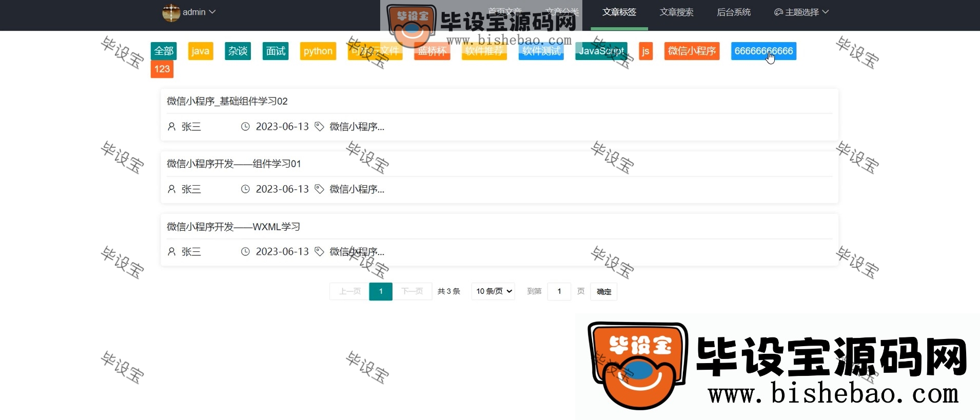980x420 pixels.
Task: Open article 微信小程序开发——组件学习01
Action: tap(234, 164)
